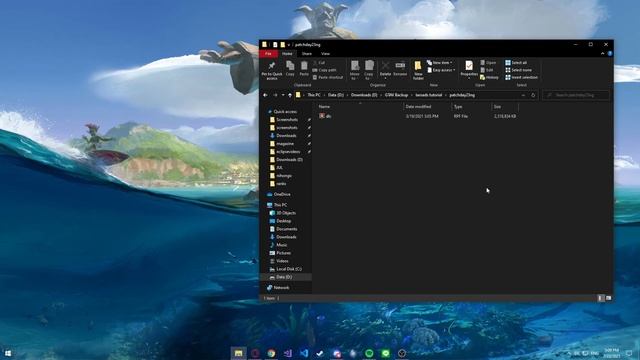Create a New folder from the ribbon
Screen dimensions: 640x360
coord(418,70)
